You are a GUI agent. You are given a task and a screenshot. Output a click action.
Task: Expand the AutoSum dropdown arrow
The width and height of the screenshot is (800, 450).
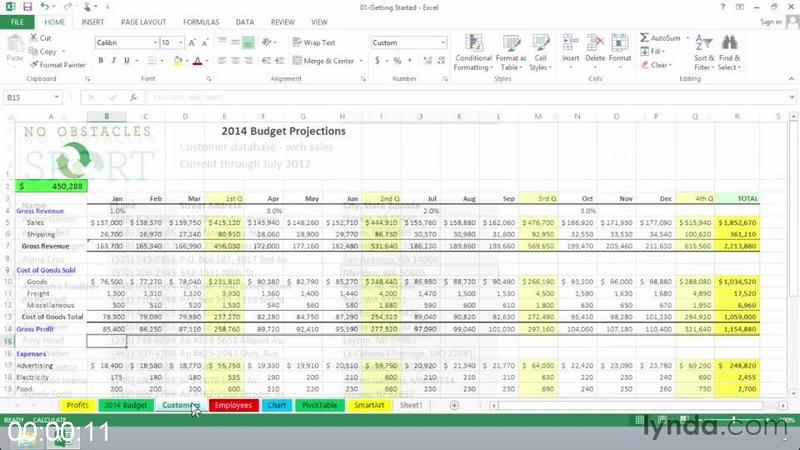click(x=687, y=38)
